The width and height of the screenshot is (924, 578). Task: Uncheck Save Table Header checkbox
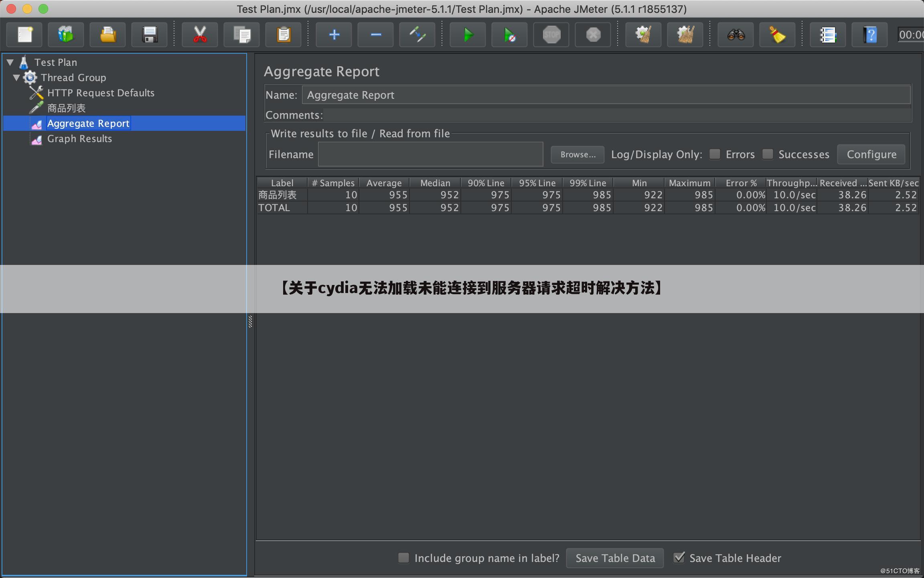point(679,558)
